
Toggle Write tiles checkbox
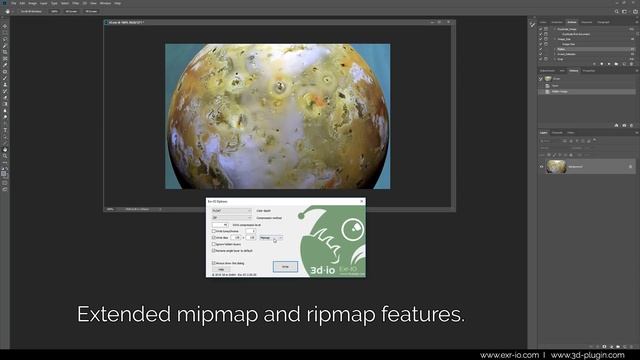(213, 238)
